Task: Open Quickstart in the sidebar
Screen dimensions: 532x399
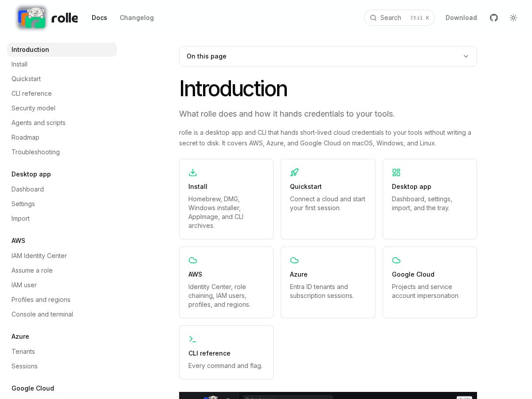Action: tap(62, 79)
